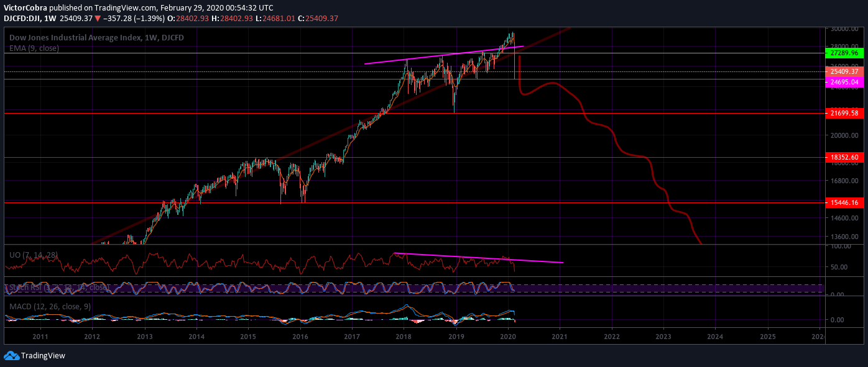Select the red 21699.58 price label

click(844, 113)
